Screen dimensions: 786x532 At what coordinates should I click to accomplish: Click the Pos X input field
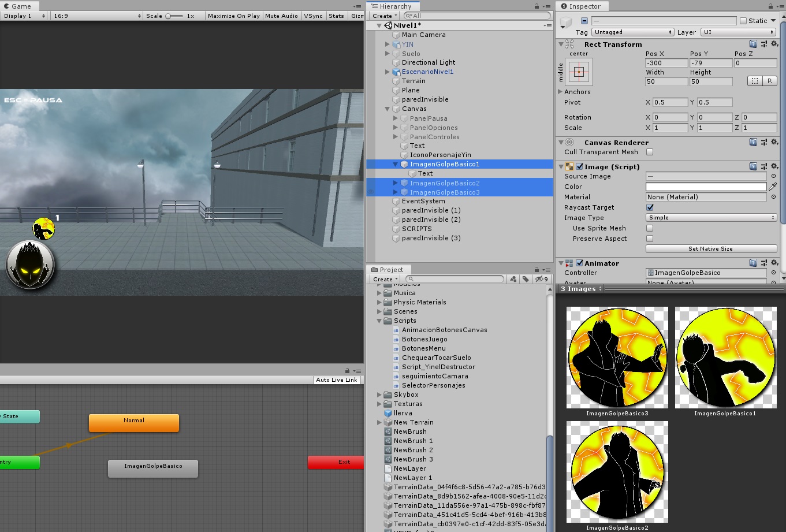tap(666, 63)
